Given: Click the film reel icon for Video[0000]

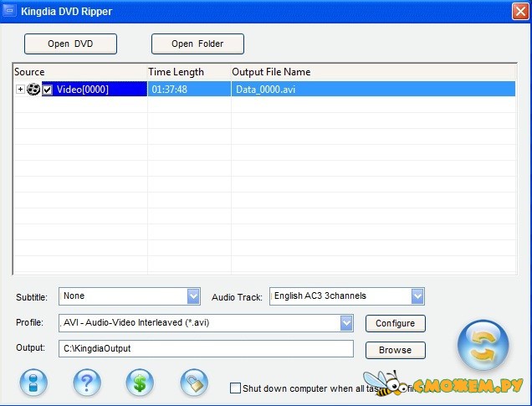Looking at the screenshot, I should [33, 90].
